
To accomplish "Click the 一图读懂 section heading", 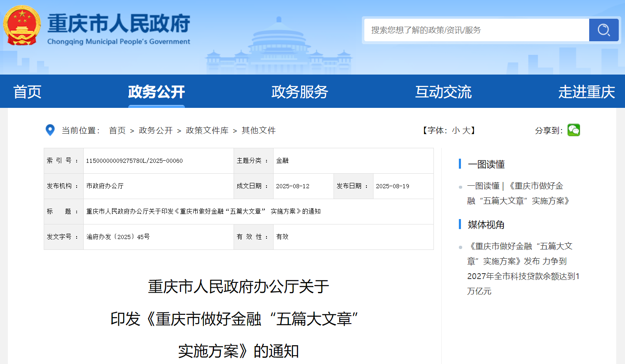I will pyautogui.click(x=486, y=165).
